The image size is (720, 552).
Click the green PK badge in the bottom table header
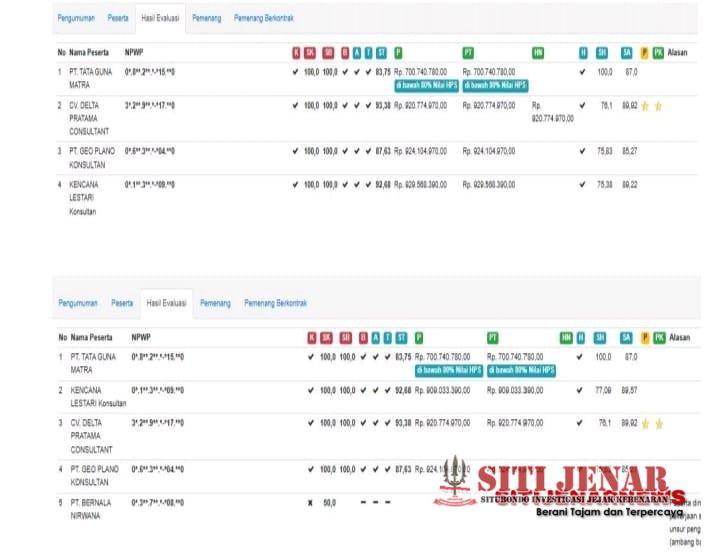(659, 338)
